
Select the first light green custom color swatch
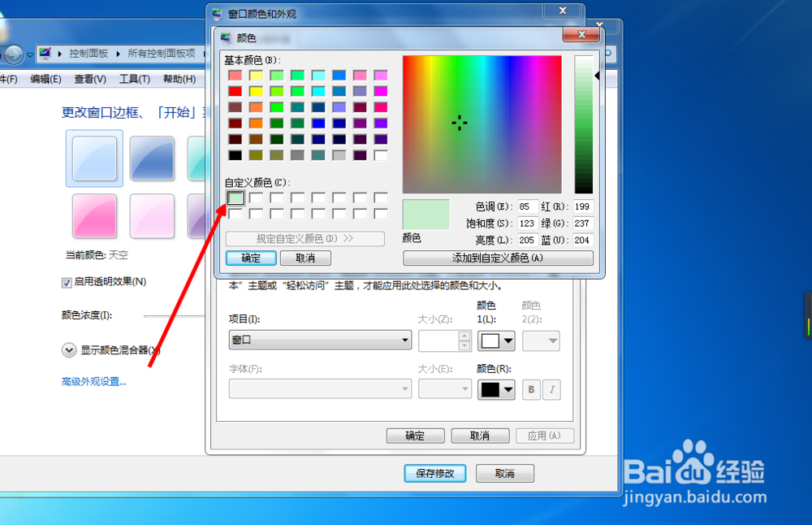235,198
